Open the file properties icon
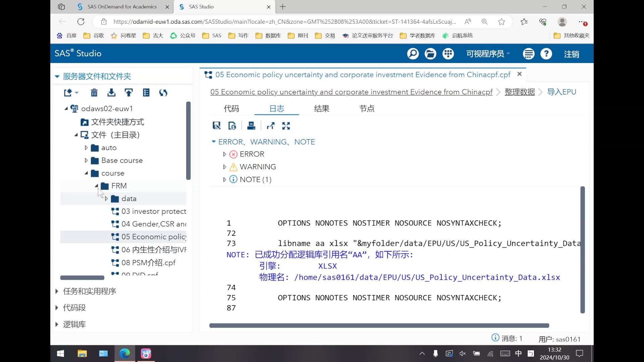 click(x=146, y=93)
